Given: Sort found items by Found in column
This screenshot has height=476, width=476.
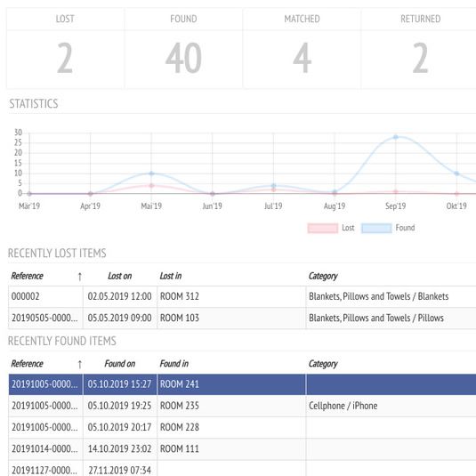Looking at the screenshot, I should point(174,364).
